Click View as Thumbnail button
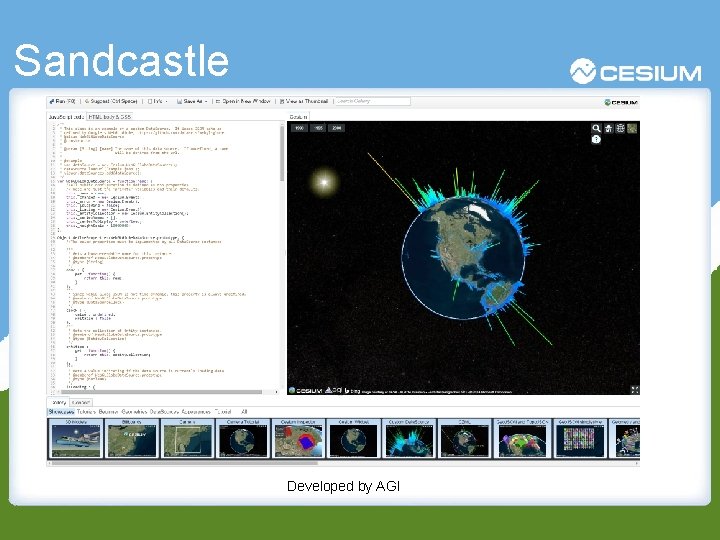 tap(304, 101)
